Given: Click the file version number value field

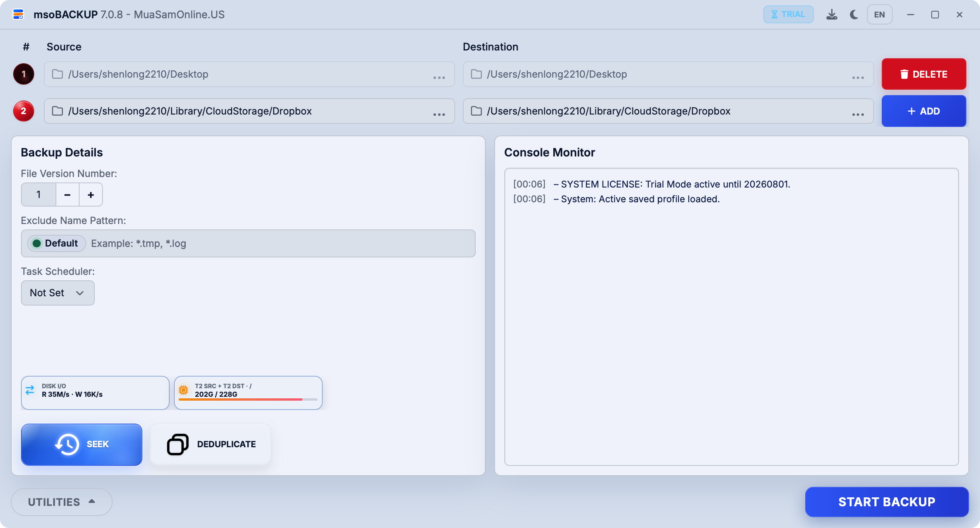Looking at the screenshot, I should pyautogui.click(x=38, y=195).
